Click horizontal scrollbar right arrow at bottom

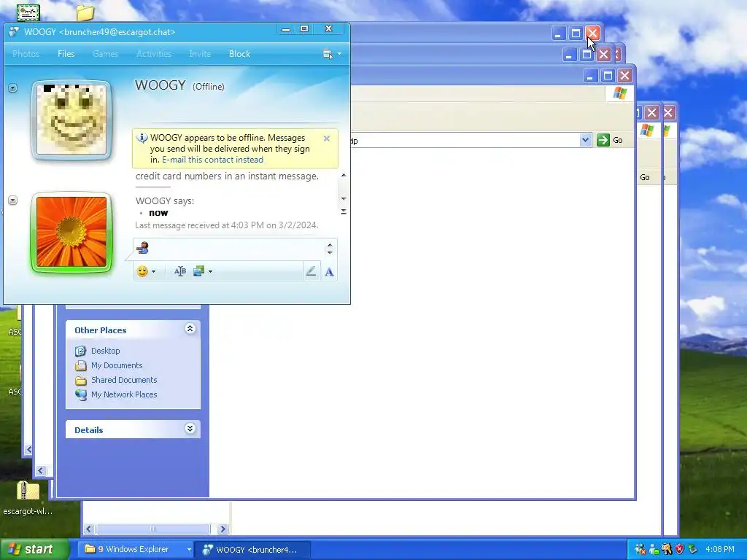click(222, 529)
